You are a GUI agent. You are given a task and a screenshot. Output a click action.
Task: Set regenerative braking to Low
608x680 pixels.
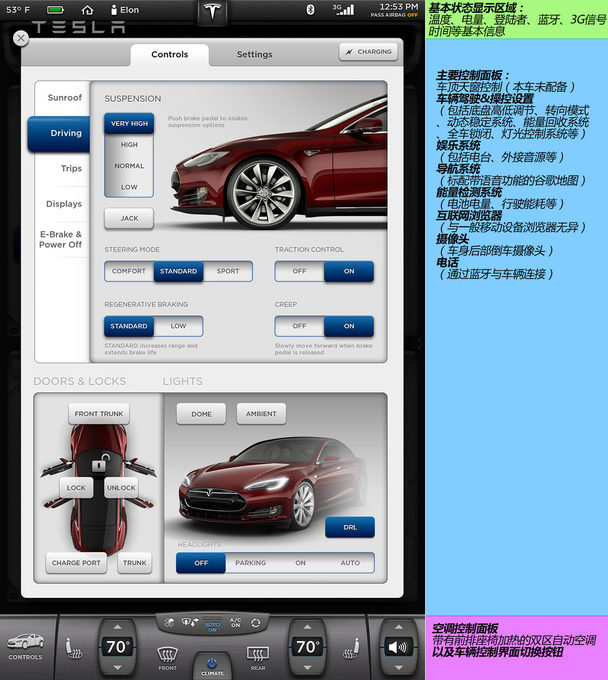click(178, 326)
